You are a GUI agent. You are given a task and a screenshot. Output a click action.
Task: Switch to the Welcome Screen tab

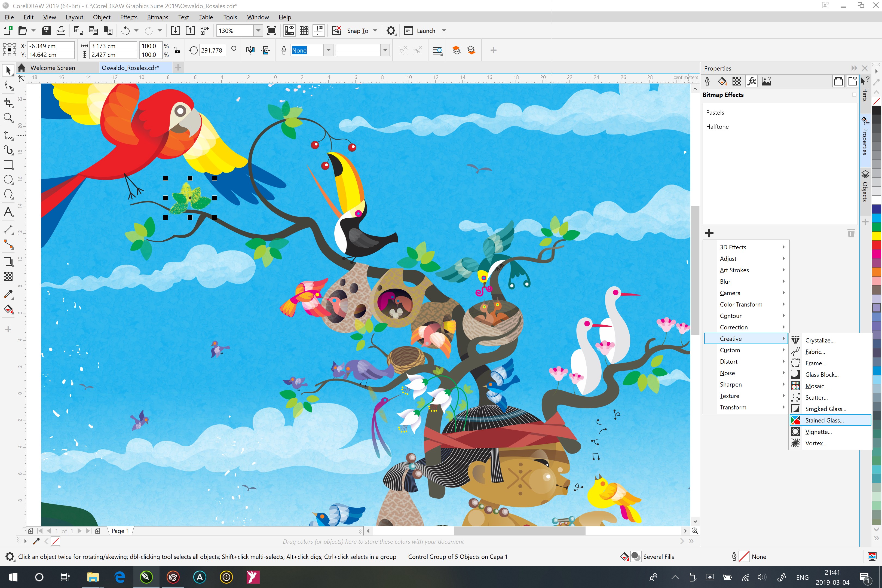tap(53, 68)
